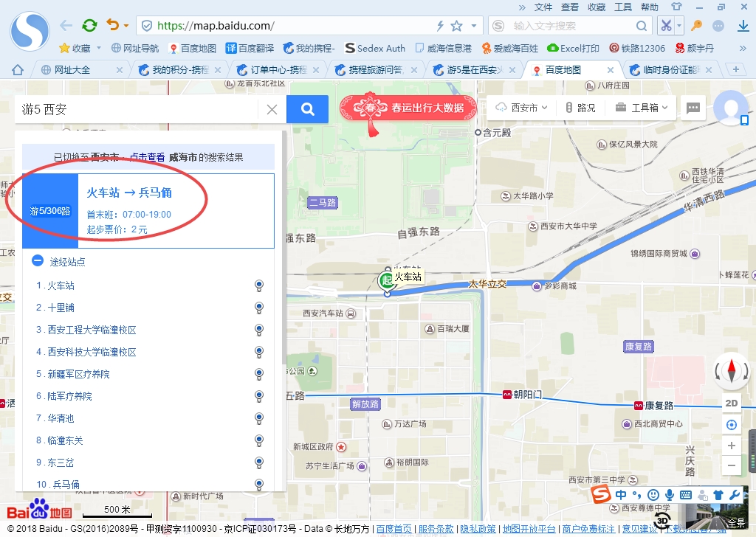Collapse the 途经站点 stops list

(38, 261)
